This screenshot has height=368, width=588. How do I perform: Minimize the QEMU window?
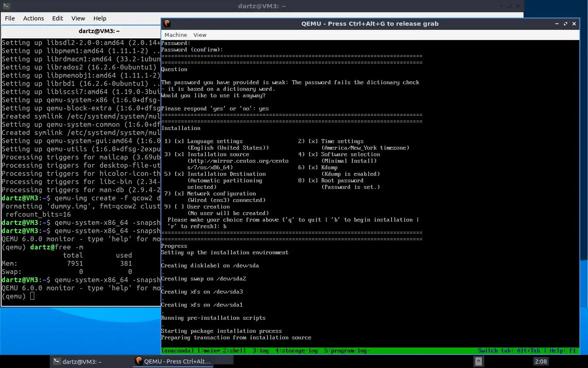pyautogui.click(x=557, y=24)
